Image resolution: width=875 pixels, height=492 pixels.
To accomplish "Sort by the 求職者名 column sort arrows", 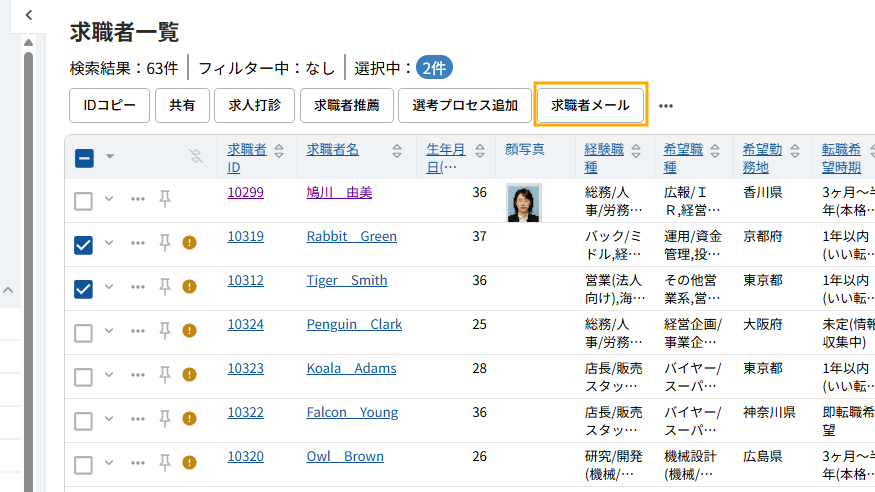I will point(397,150).
